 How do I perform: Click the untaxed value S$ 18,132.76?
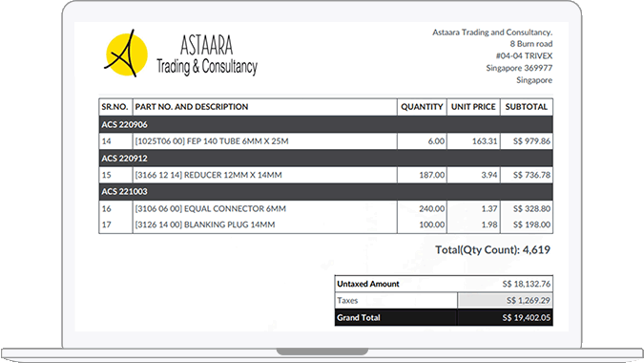coord(526,284)
